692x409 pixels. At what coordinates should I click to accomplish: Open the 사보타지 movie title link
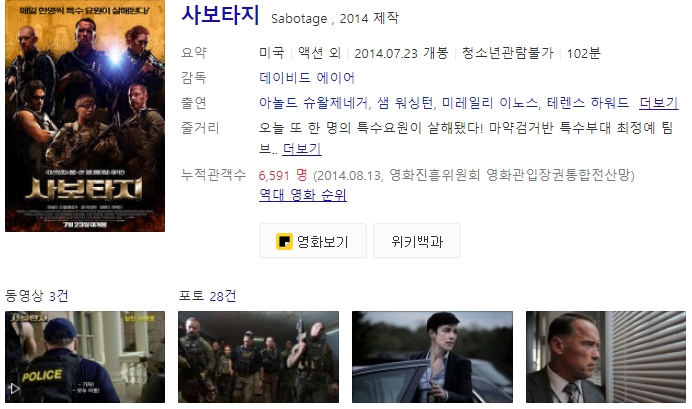[220, 15]
